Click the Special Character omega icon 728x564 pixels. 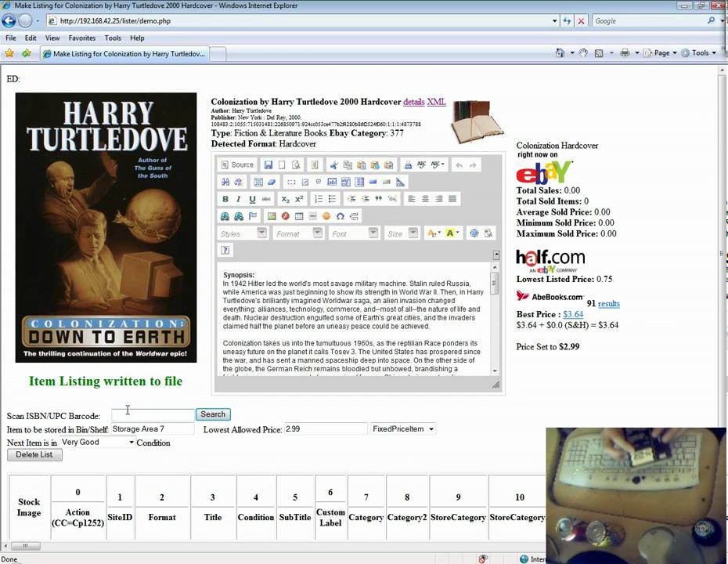[x=341, y=216]
